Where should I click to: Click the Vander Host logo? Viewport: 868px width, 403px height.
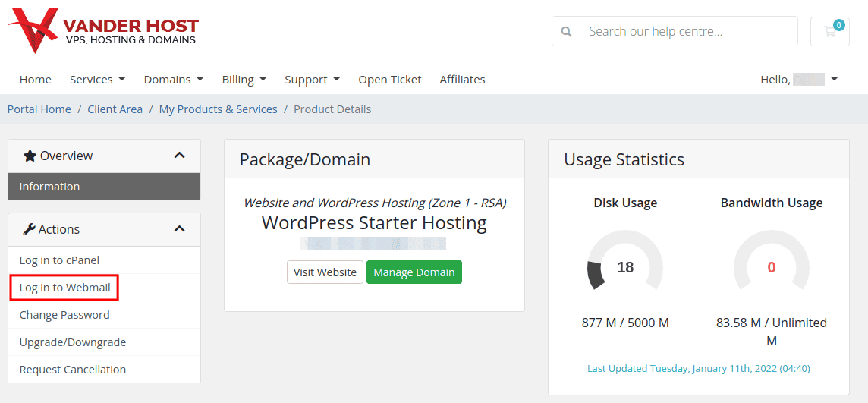coord(103,30)
